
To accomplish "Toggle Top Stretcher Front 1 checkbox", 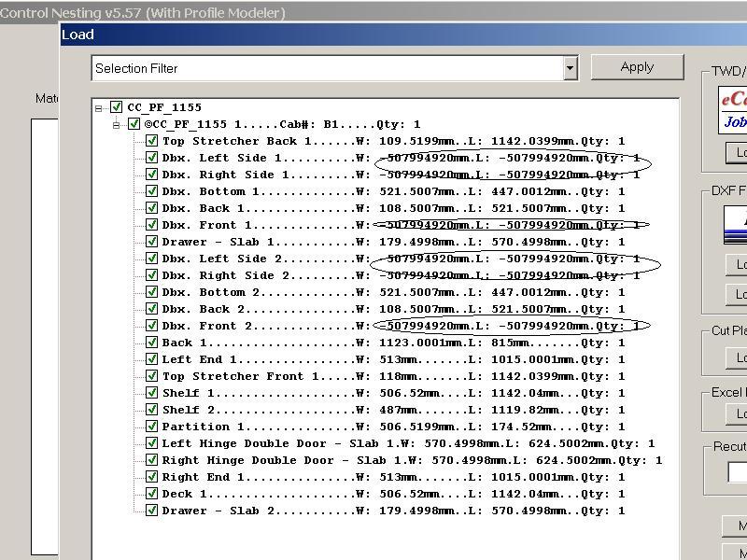I will coord(151,376).
